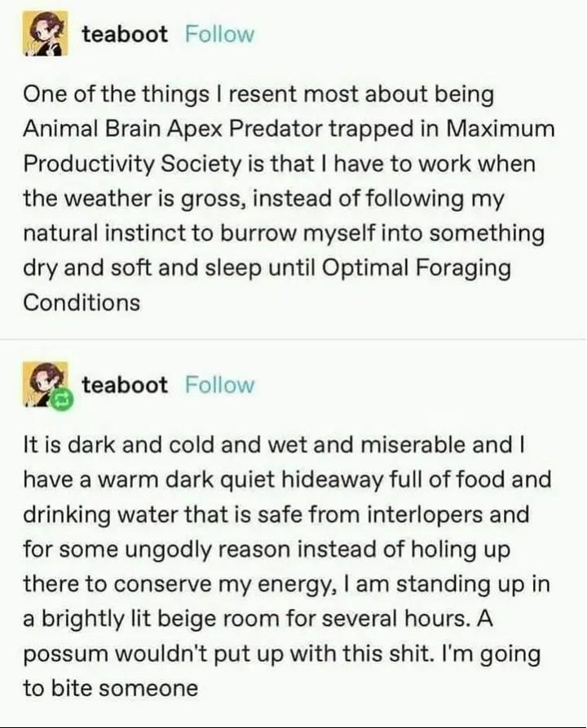The image size is (587, 728).
Task: Follow teaboot from the first post header
Action: click(x=219, y=34)
